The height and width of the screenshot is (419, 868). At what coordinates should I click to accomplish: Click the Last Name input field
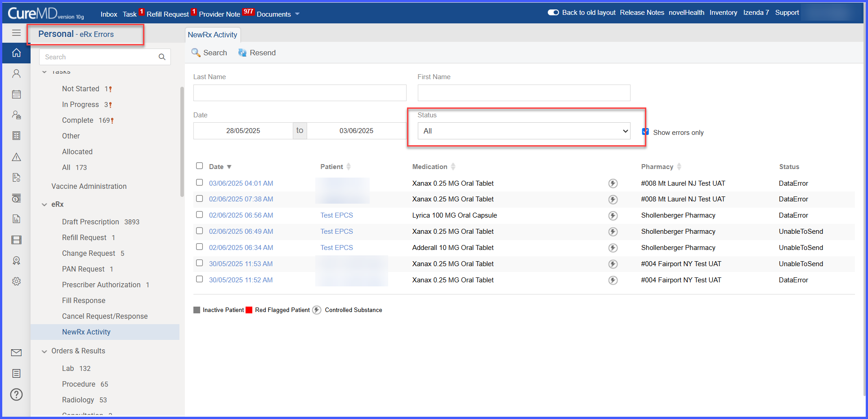click(x=300, y=93)
